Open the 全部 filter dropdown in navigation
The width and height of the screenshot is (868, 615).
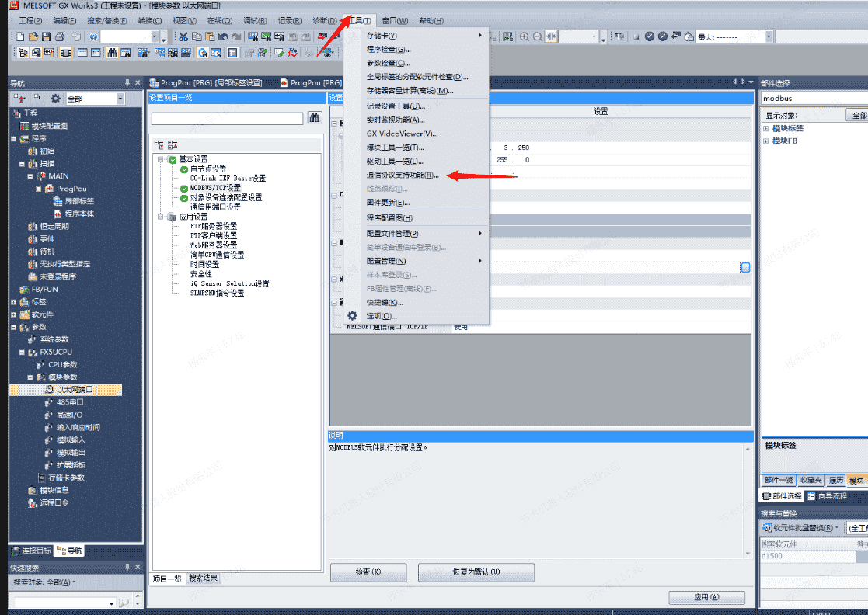pos(120,99)
